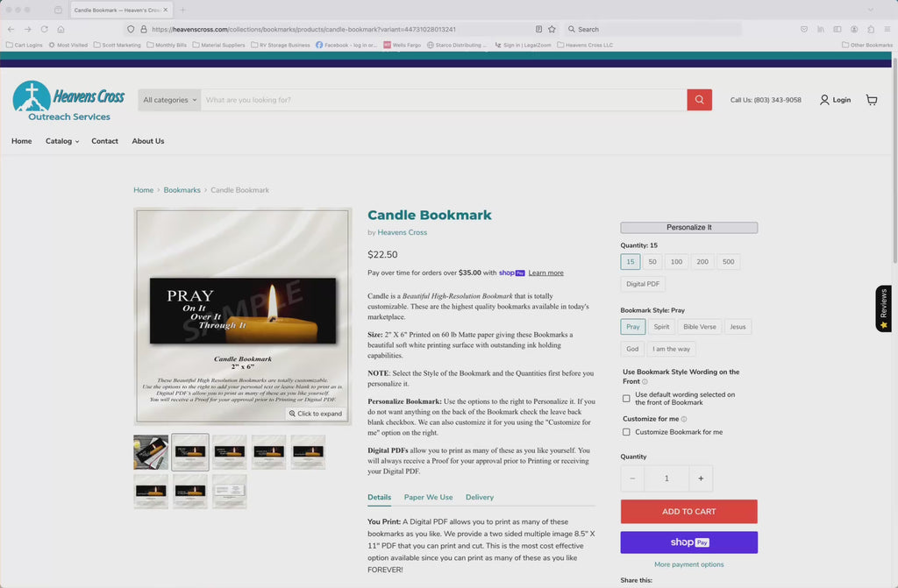Click the Personalize It button
The height and width of the screenshot is (588, 898).
pyautogui.click(x=688, y=228)
